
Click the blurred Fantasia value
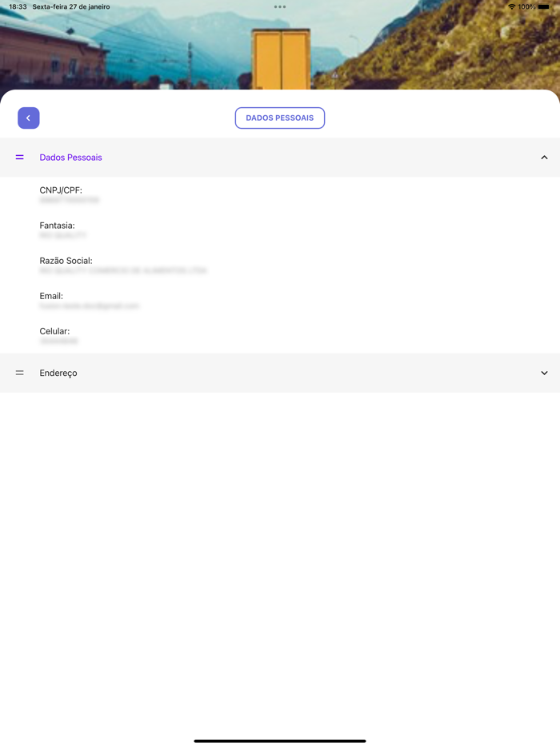pos(63,235)
